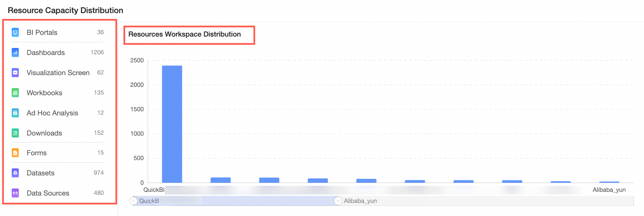Screen dimensions: 644x216
Task: Click the left zoom slider handle
Action: click(x=133, y=201)
